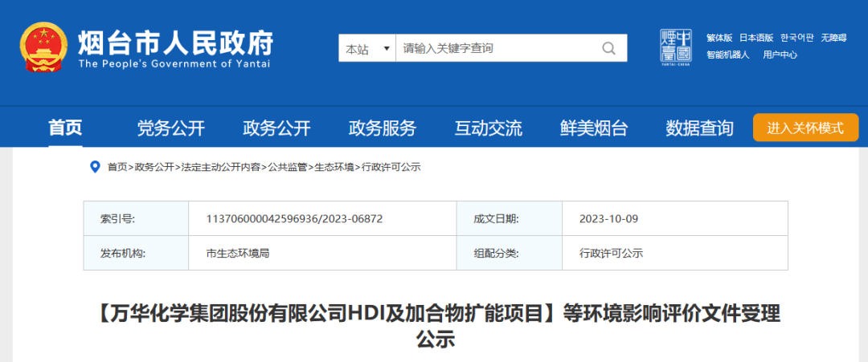Open the 用户中心 link
The height and width of the screenshot is (362, 868).
point(780,54)
